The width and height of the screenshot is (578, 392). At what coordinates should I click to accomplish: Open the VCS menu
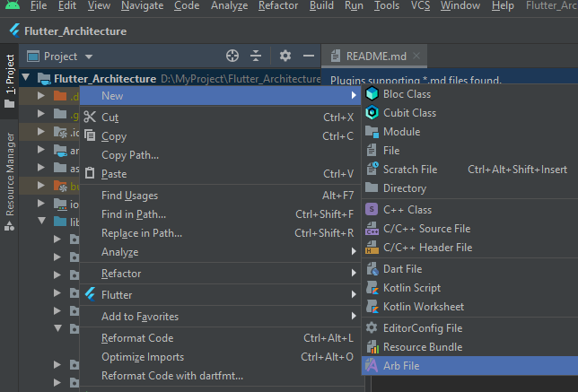420,5
